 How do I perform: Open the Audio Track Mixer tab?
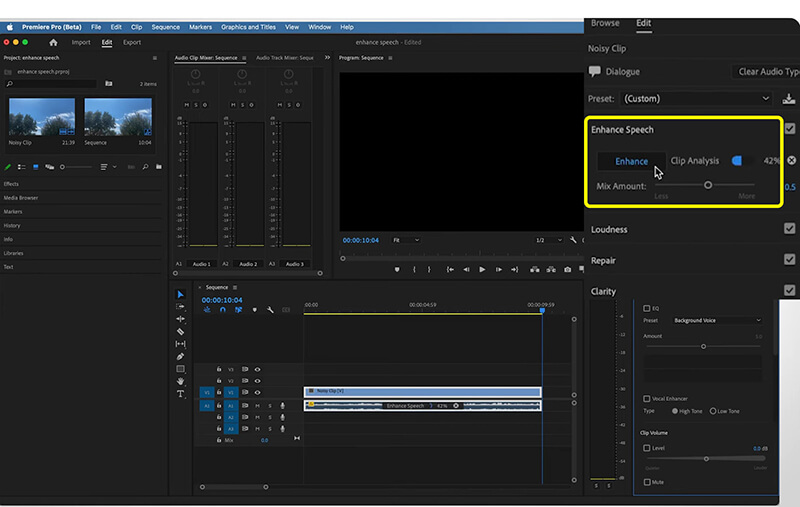tap(284, 58)
